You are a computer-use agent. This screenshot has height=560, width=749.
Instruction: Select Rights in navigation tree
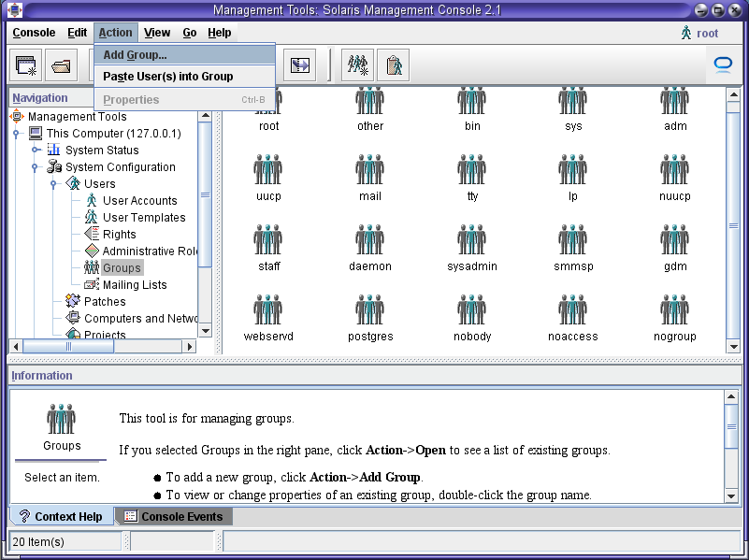(x=120, y=235)
